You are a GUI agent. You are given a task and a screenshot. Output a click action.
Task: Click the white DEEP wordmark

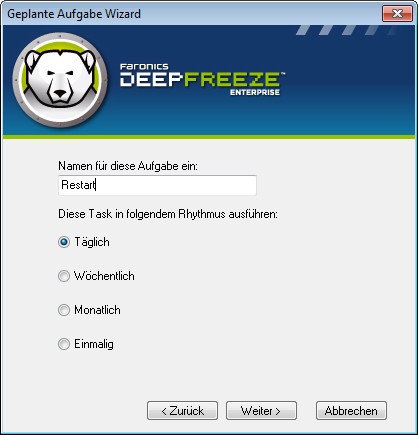(x=151, y=79)
